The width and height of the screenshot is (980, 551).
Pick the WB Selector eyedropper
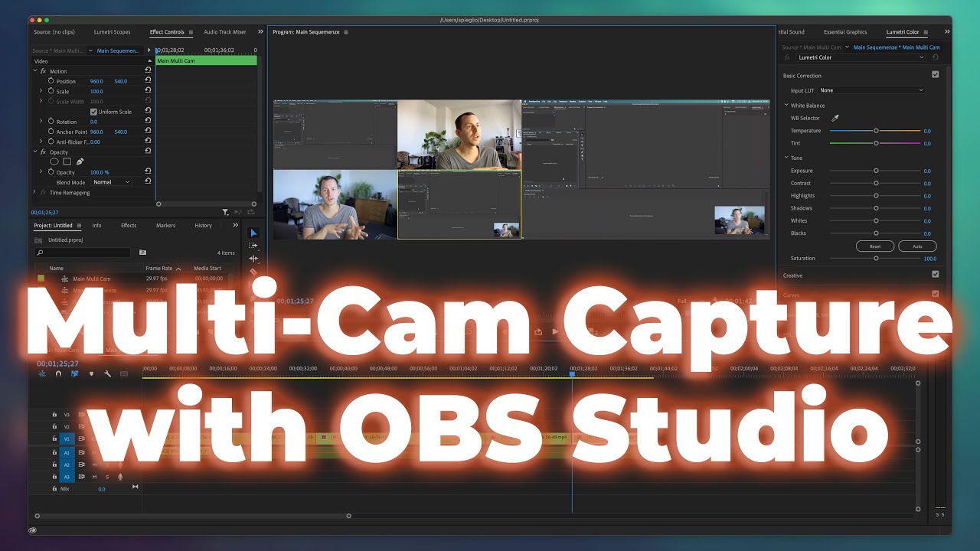(835, 118)
